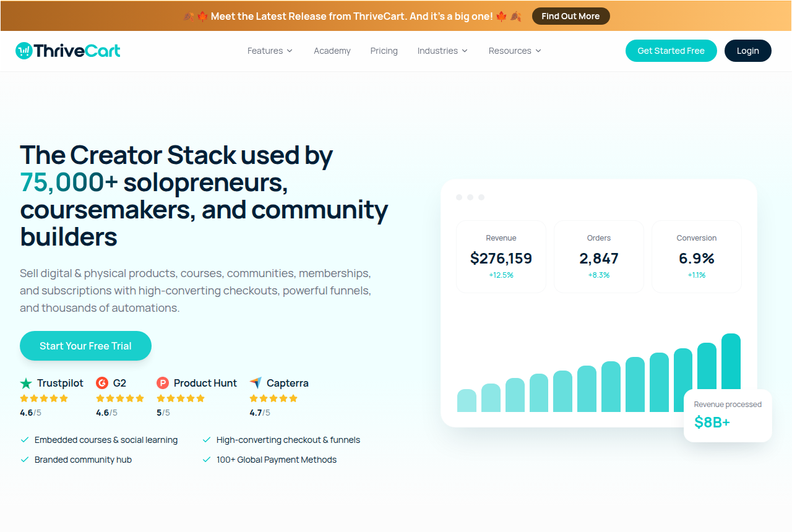Click the 100+ Global Payment Methods text
Screen dimensions: 792x532
pyautogui.click(x=277, y=460)
